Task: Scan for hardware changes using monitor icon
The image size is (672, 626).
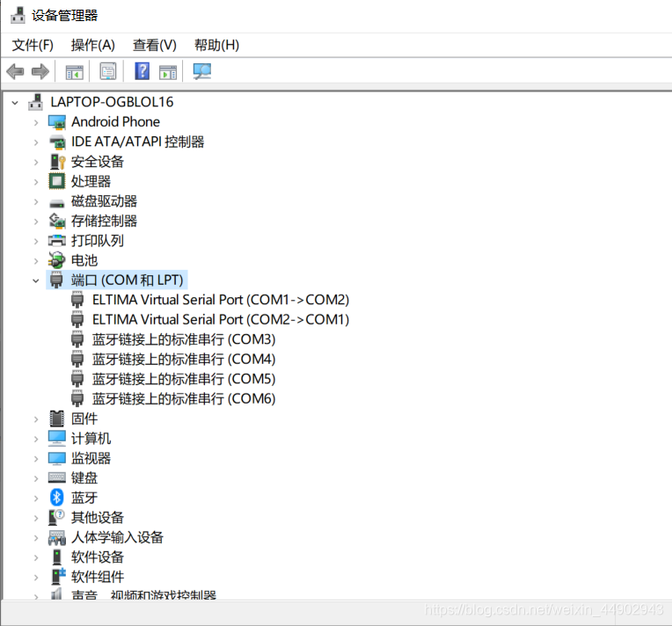Action: pos(201,71)
